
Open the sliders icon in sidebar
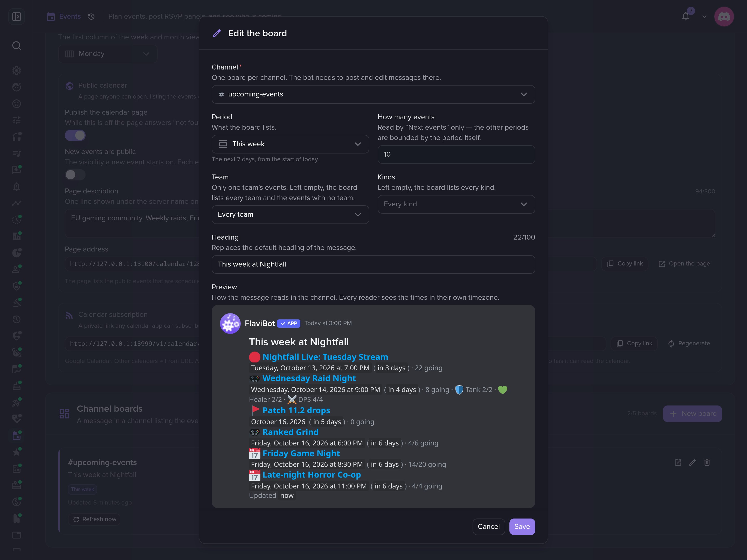17,120
